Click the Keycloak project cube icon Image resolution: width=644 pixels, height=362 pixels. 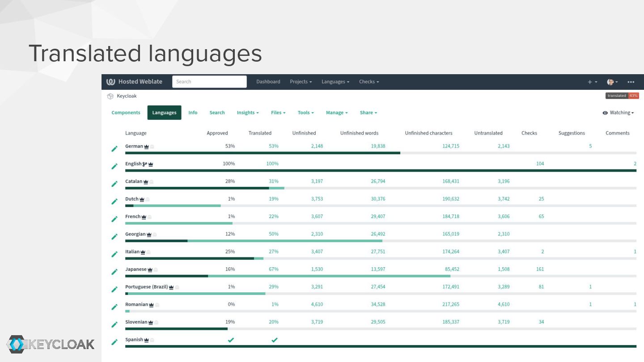110,96
